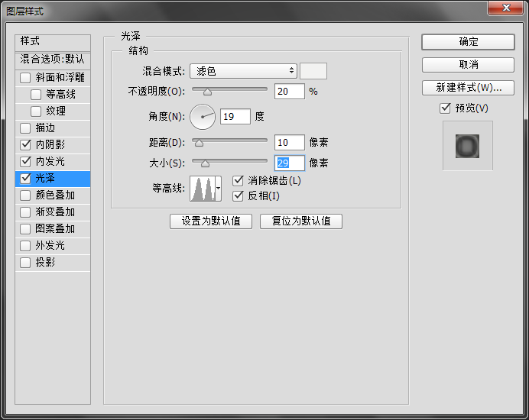Toggle 反相(I) checkbox

239,195
